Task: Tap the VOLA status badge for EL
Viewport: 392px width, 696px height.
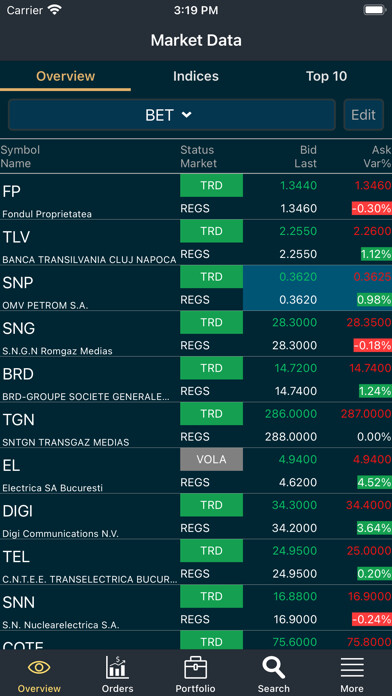Action: (x=211, y=459)
